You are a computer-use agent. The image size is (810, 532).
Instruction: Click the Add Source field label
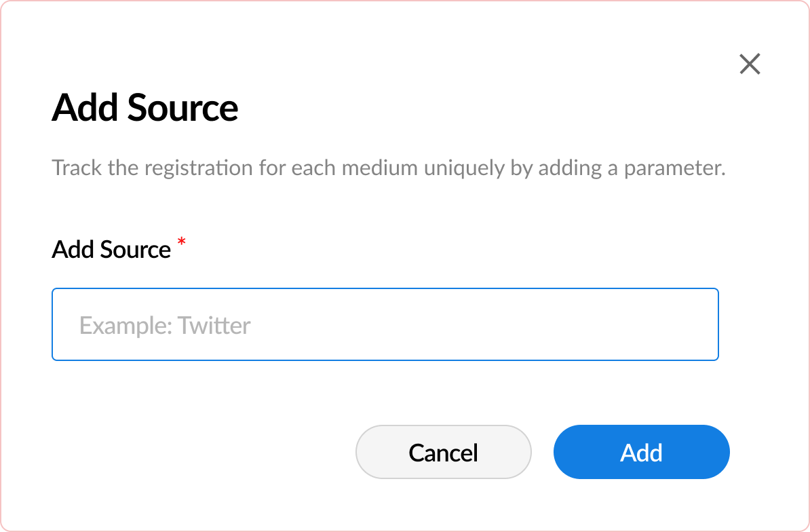click(111, 249)
